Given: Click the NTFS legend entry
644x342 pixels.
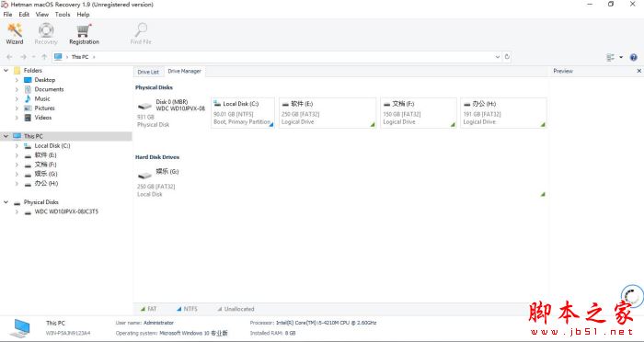Looking at the screenshot, I should tap(187, 309).
